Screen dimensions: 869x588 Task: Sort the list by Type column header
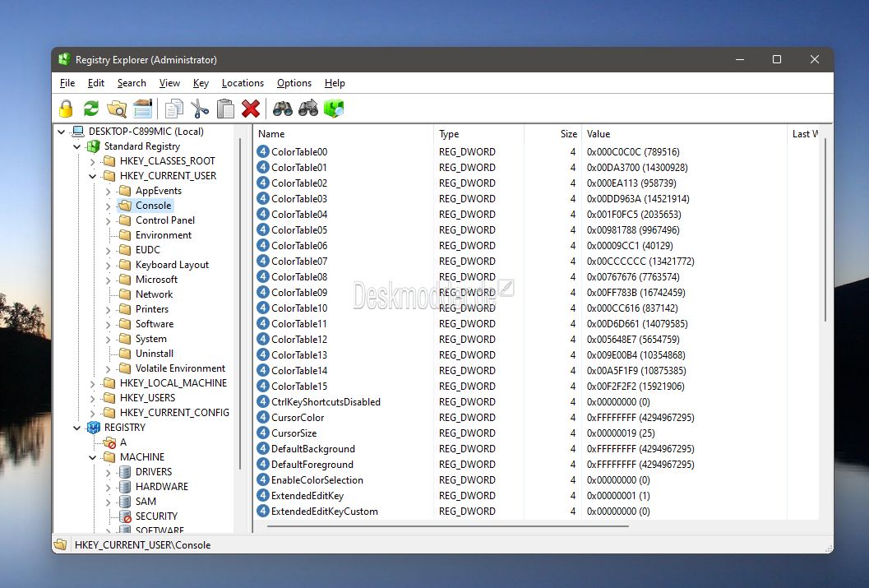(x=478, y=134)
